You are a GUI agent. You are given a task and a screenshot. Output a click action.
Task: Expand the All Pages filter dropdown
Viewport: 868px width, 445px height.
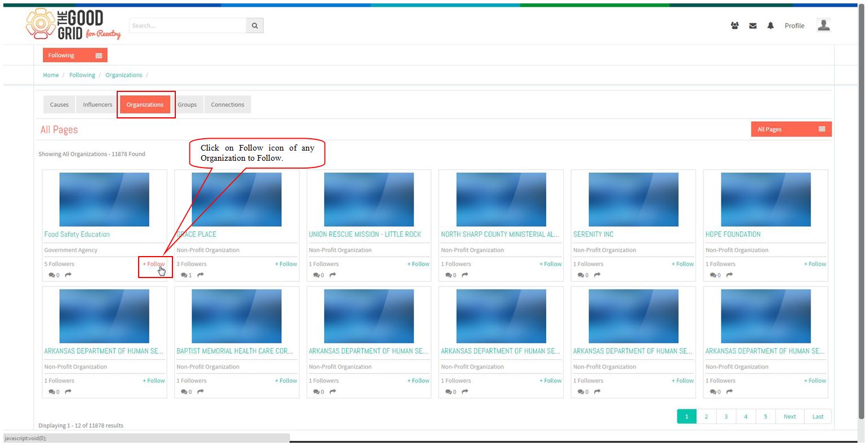click(791, 129)
